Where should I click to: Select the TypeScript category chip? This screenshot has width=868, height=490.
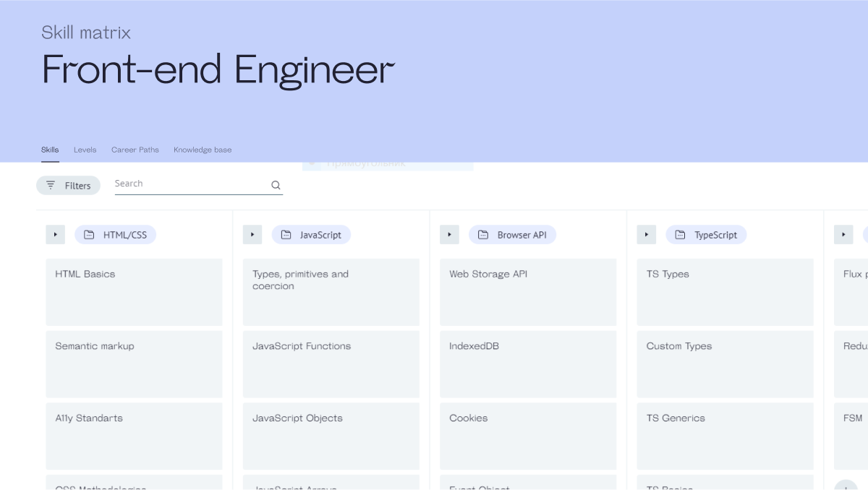point(706,234)
